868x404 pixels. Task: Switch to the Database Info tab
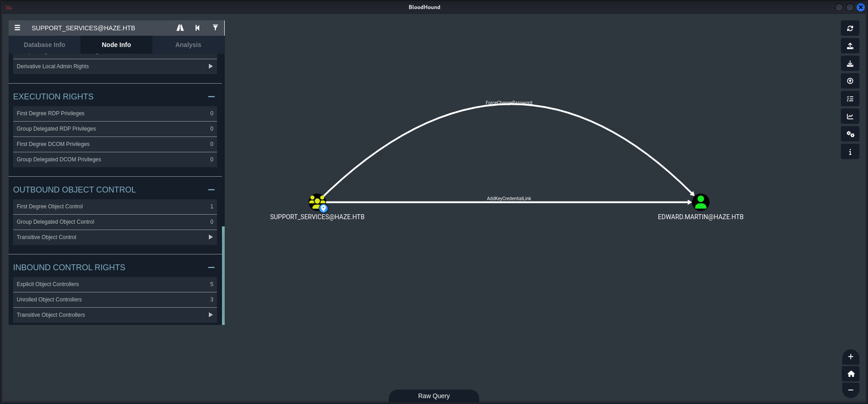(44, 45)
